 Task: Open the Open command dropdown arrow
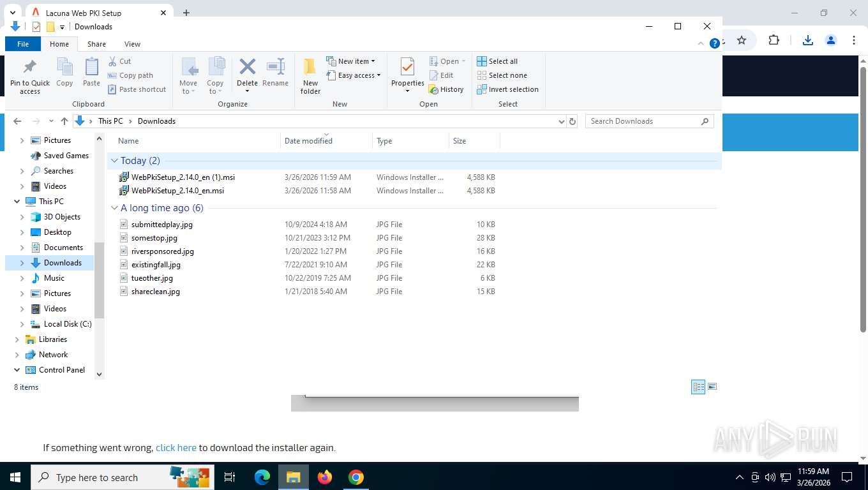463,61
